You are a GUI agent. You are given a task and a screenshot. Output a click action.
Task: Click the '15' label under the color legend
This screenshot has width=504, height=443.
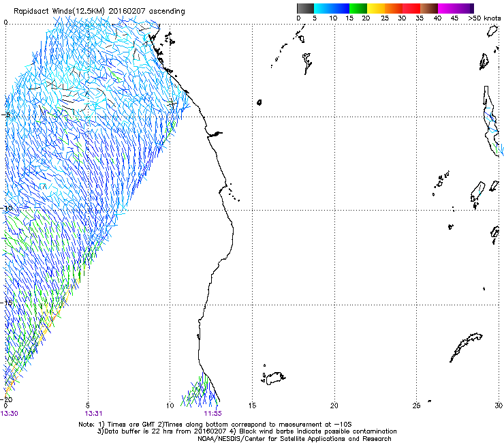coord(349,18)
